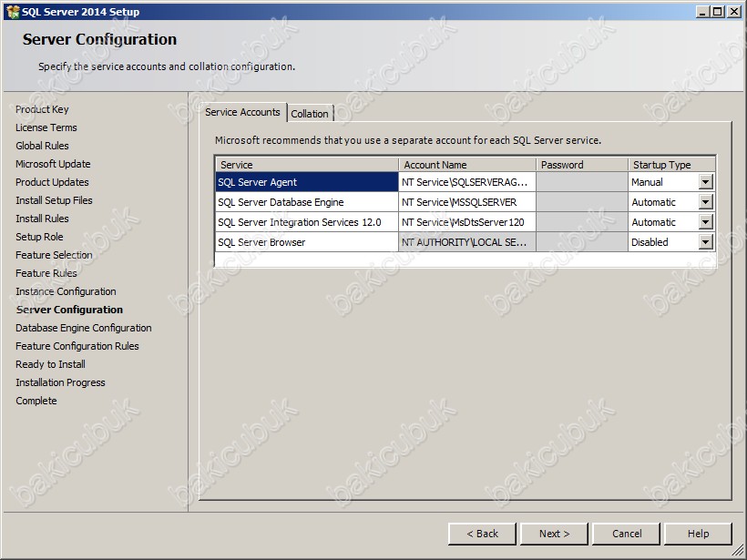Viewport: 747px width, 560px height.
Task: Click Install Setup Files in the step list
Action: click(x=54, y=200)
